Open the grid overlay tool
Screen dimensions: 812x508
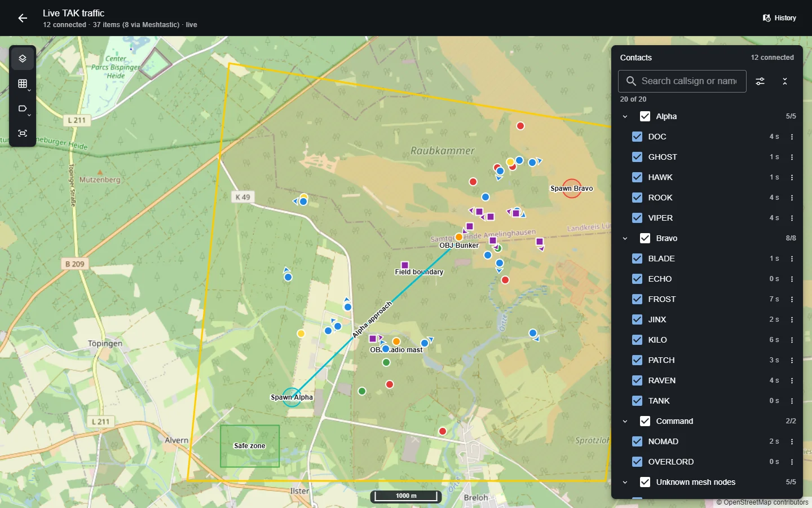23,84
